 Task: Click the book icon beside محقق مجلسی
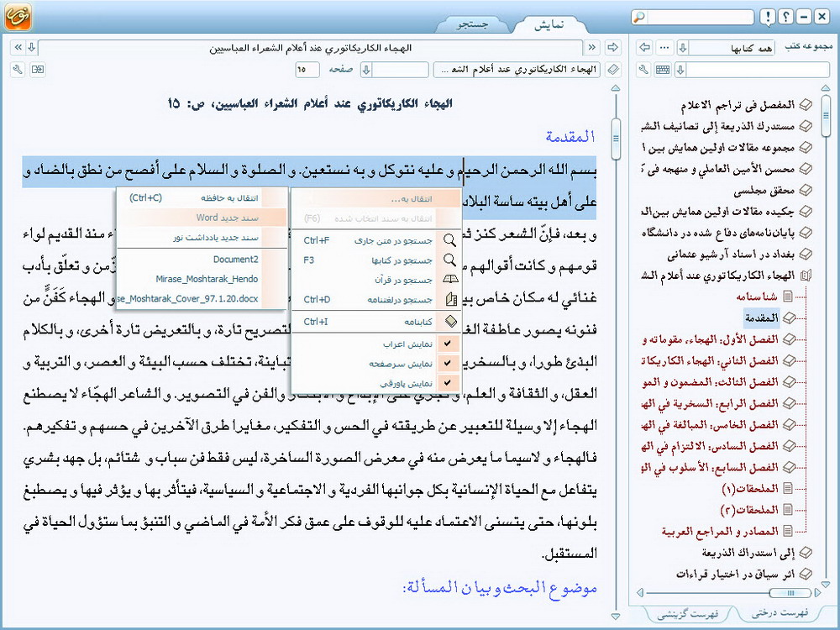[x=806, y=190]
